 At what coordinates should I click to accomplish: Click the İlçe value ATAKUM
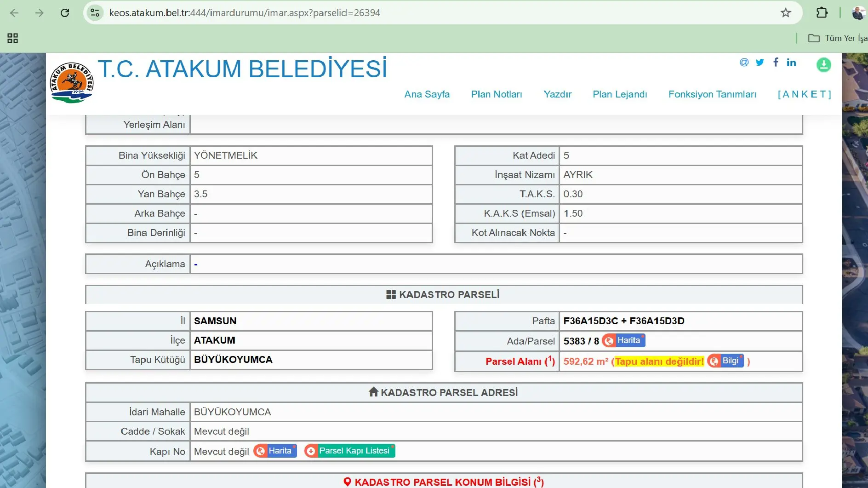click(215, 340)
